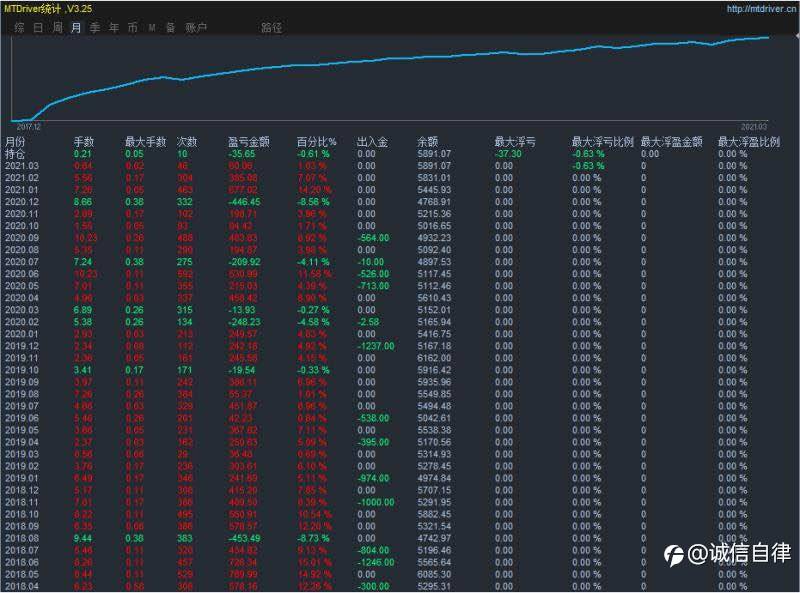The width and height of the screenshot is (800, 593).
Task: Click the 盈亏金额 column header
Action: [248, 142]
